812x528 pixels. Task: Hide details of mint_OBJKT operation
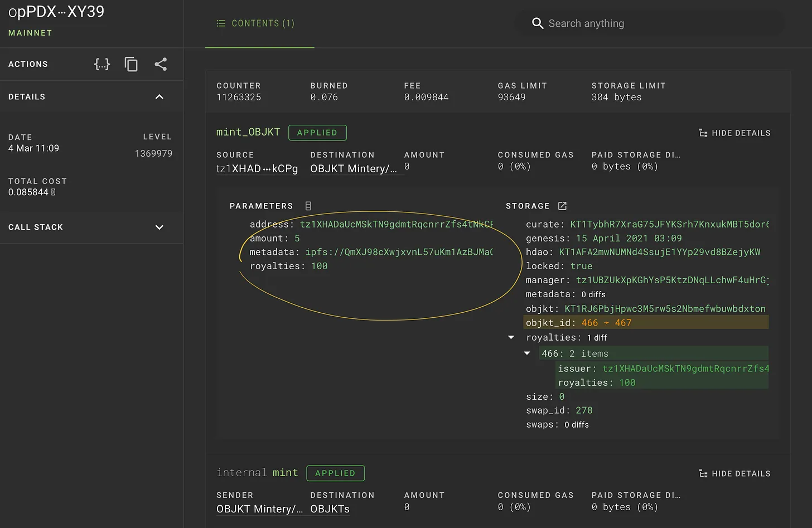pos(741,133)
